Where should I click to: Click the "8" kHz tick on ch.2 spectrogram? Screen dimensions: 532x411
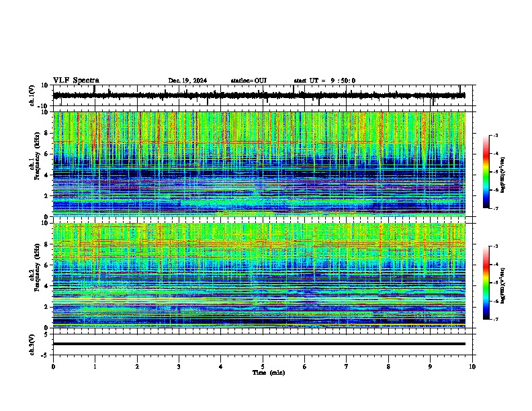click(x=47, y=244)
